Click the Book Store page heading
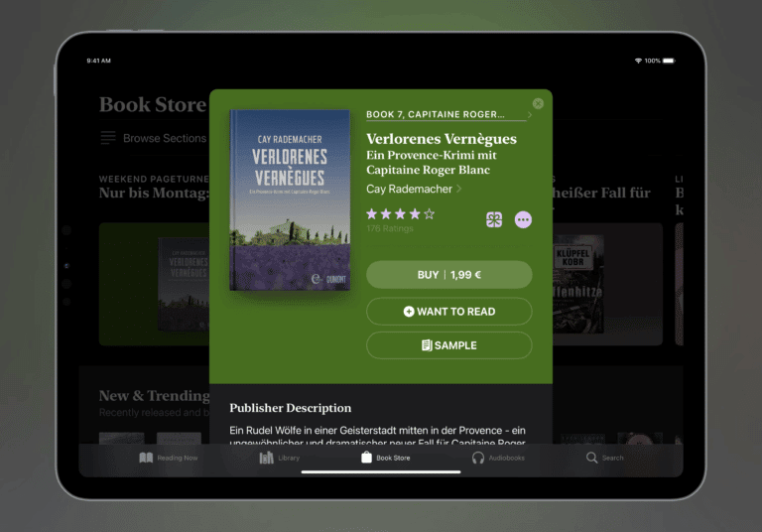Screen dimensions: 762x532 [x=153, y=104]
